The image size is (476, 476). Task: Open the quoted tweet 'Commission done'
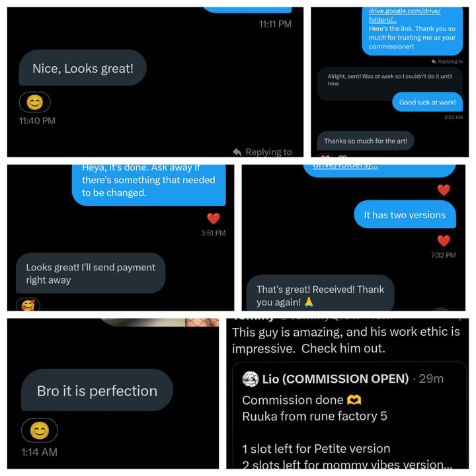349,415
